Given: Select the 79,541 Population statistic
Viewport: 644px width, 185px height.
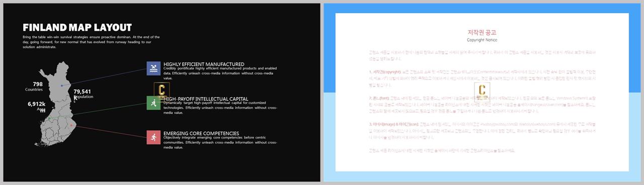Looking at the screenshot, I should [83, 94].
